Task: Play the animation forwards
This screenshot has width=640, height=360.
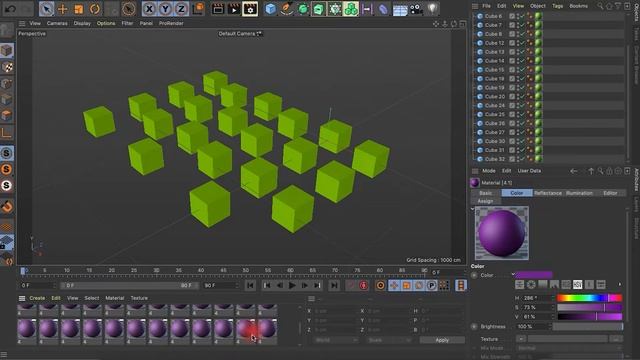Action: point(292,285)
